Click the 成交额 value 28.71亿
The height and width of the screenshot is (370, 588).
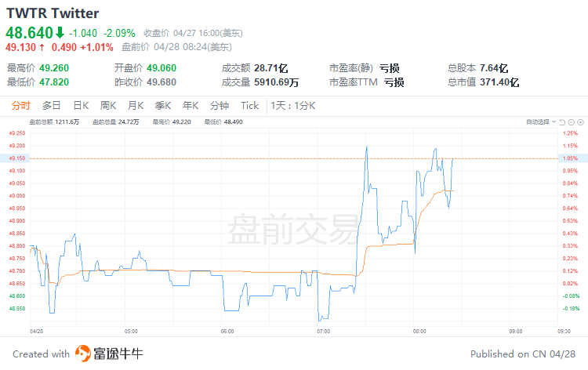click(270, 68)
